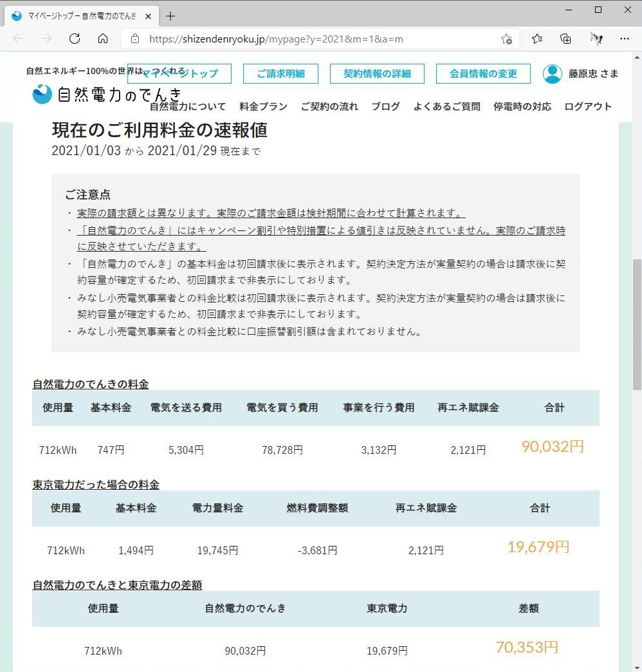Click the 差額 column header
Viewport: 642px width, 672px height.
coord(529,608)
